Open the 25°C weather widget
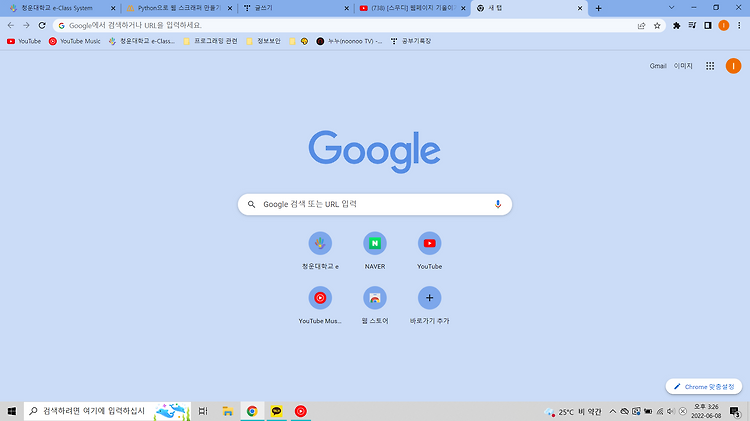This screenshot has width=750, height=421. 573,411
